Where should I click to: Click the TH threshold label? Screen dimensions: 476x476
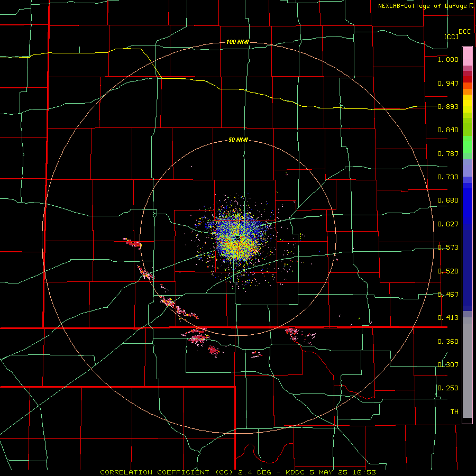(454, 412)
